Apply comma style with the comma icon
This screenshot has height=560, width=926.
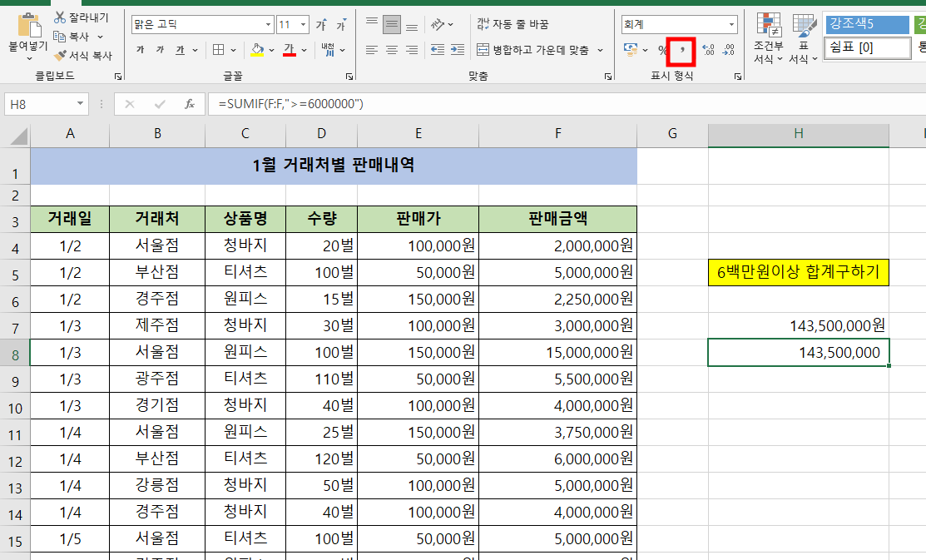tap(681, 50)
